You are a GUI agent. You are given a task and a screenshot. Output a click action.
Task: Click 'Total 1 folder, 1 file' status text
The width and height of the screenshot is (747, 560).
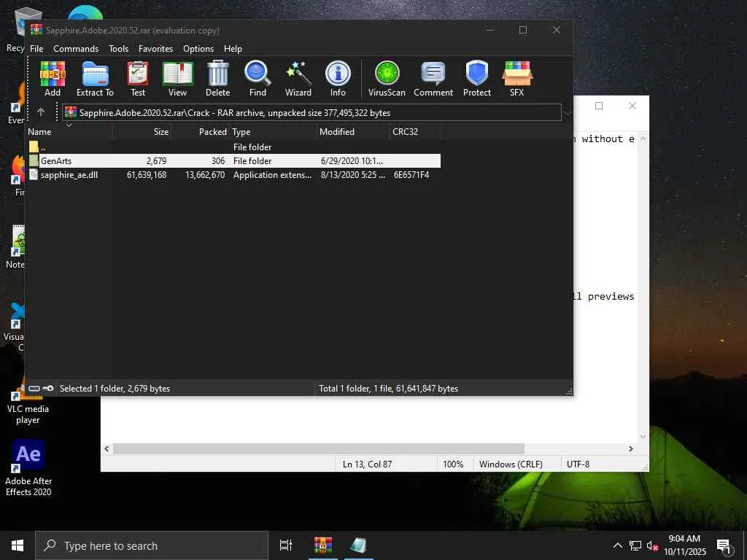(388, 389)
